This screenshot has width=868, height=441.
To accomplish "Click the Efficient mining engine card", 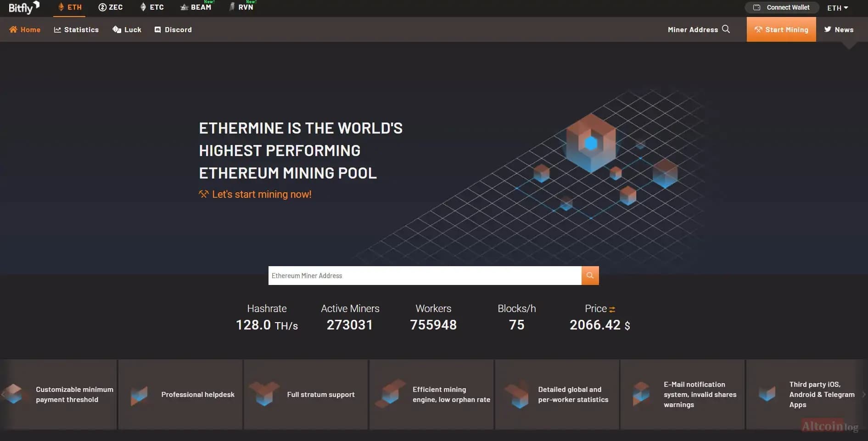I will [431, 394].
